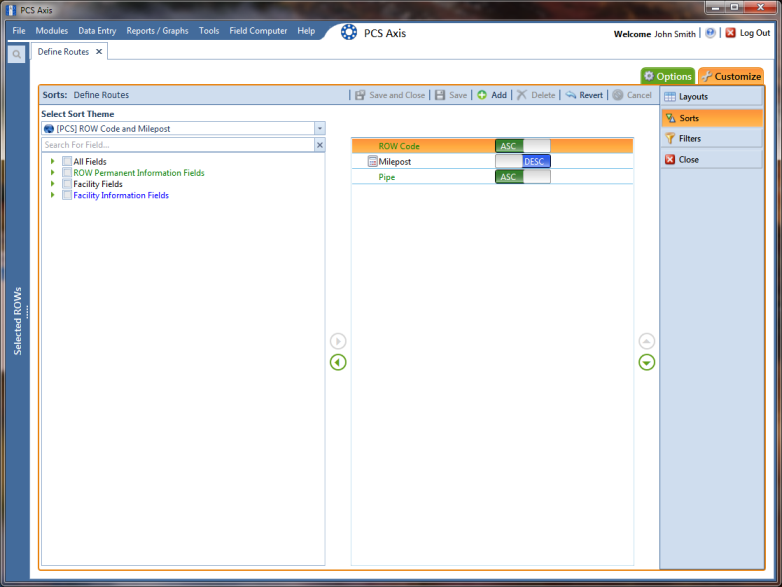
Task: Click the green Add plus icon
Action: pyautogui.click(x=482, y=95)
